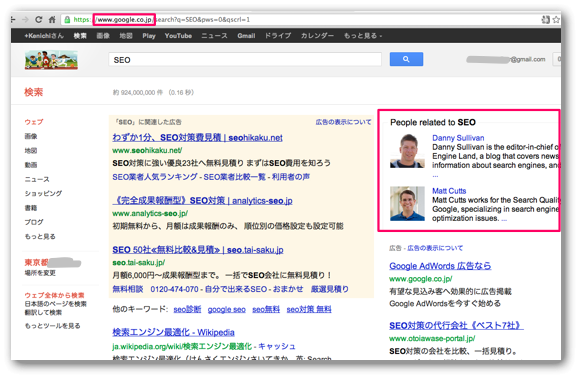Click the blue magnifier search button
This screenshot has width=578, height=377.
[406, 59]
